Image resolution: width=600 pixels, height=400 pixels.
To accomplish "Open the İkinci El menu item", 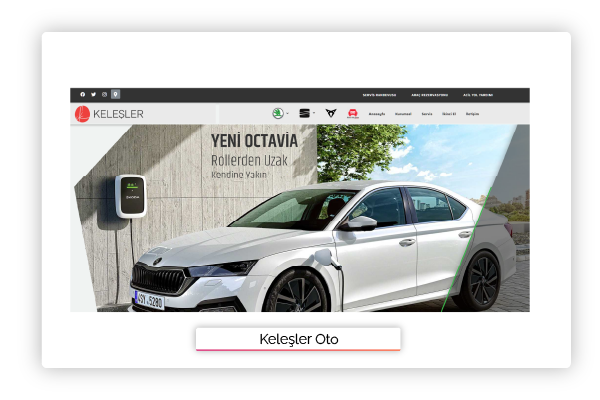I will point(449,114).
